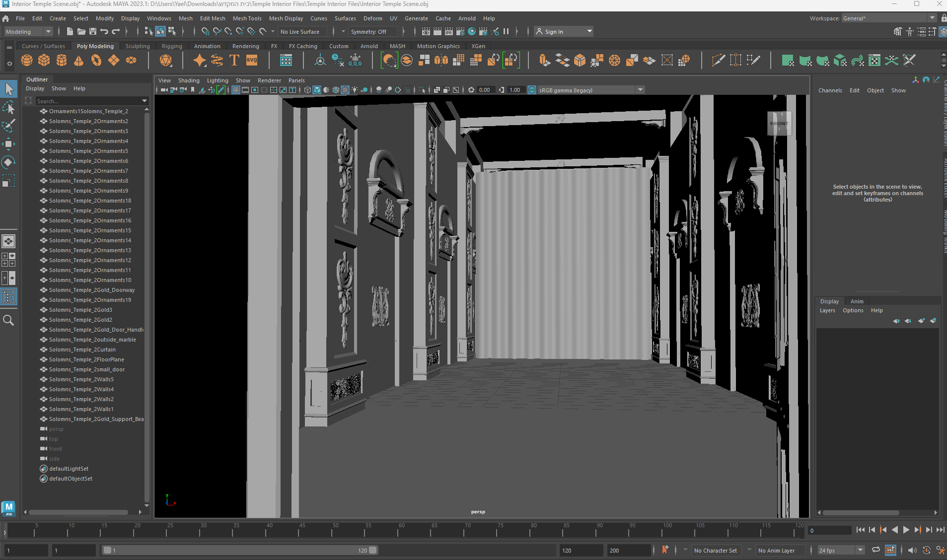Open the Mesh Tools menu
The width and height of the screenshot is (947, 560).
coord(247,18)
